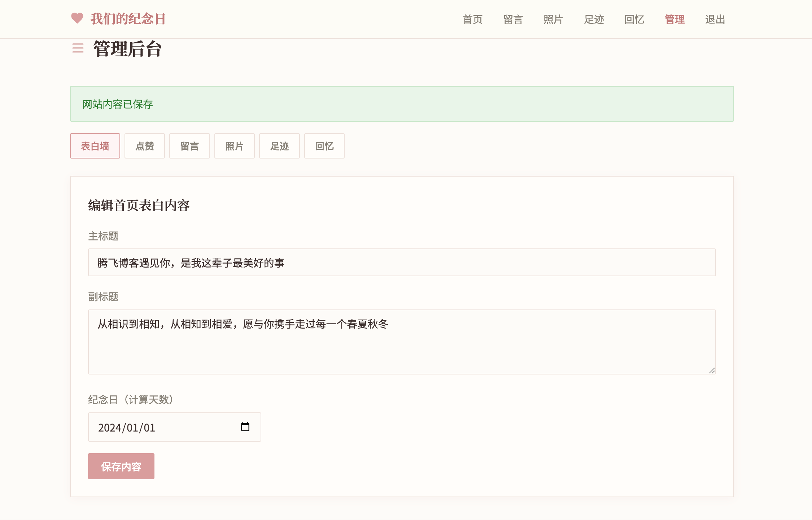The height and width of the screenshot is (520, 812).
Task: Click the 副标题 label
Action: pyautogui.click(x=104, y=297)
